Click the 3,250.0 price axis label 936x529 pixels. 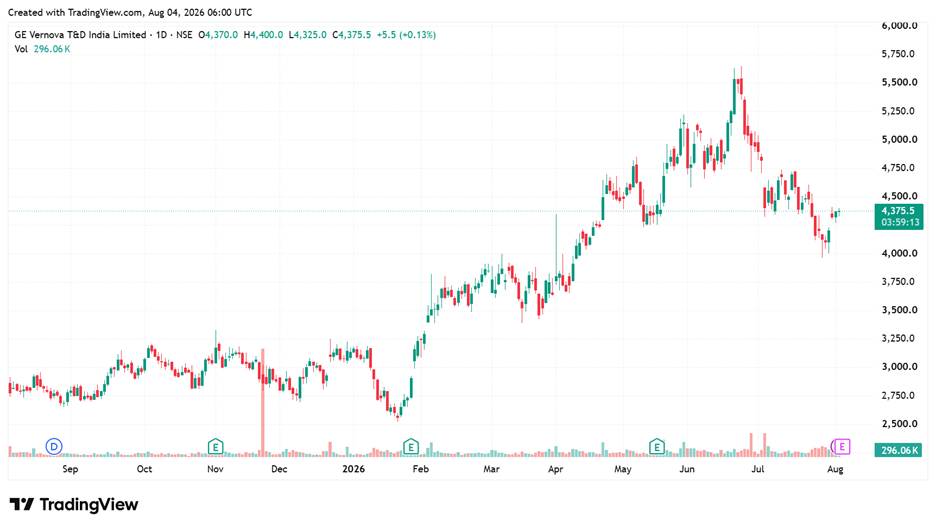pyautogui.click(x=898, y=338)
